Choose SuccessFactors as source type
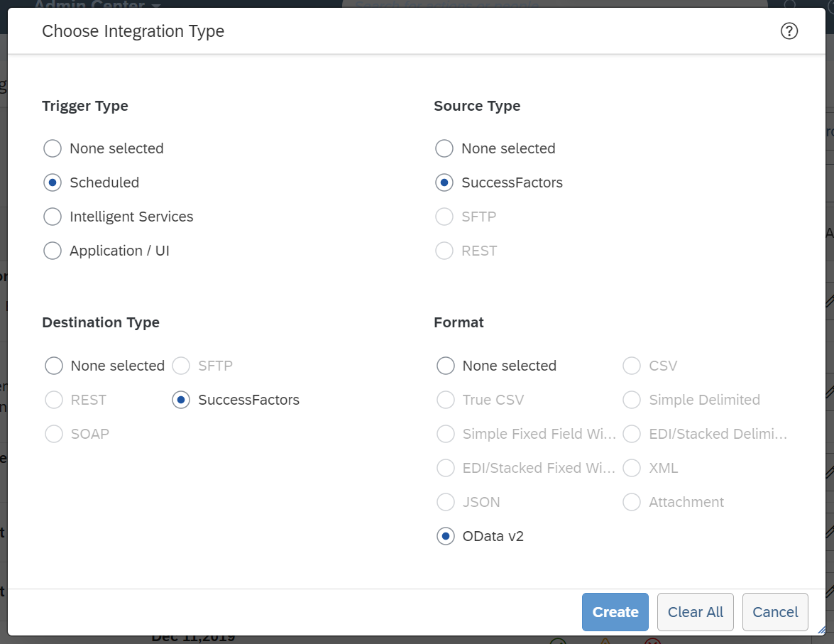Image resolution: width=834 pixels, height=644 pixels. 444,182
